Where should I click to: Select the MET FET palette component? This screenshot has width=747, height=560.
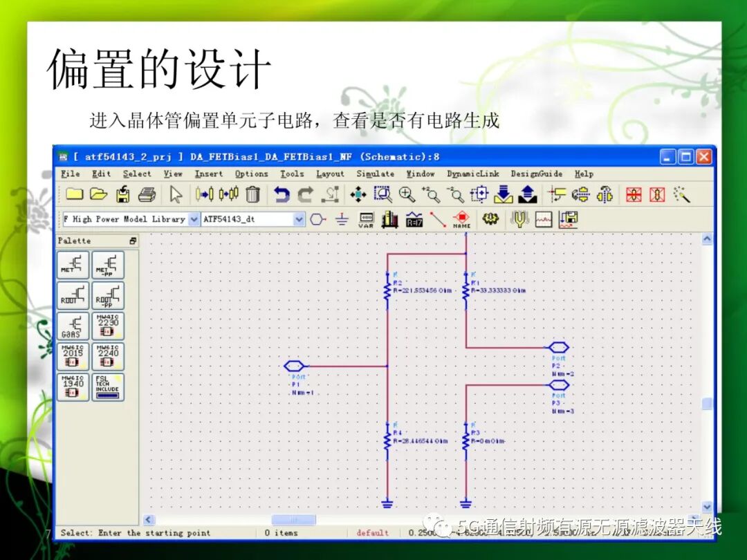(x=73, y=265)
